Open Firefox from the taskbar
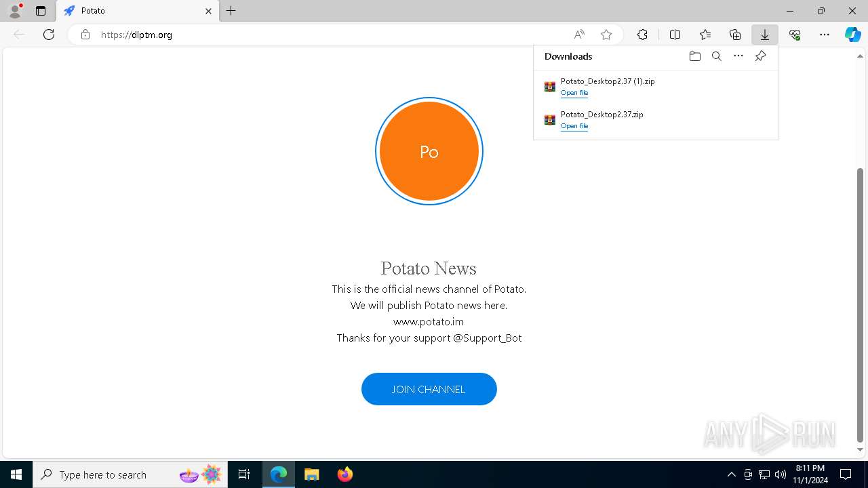 (345, 474)
